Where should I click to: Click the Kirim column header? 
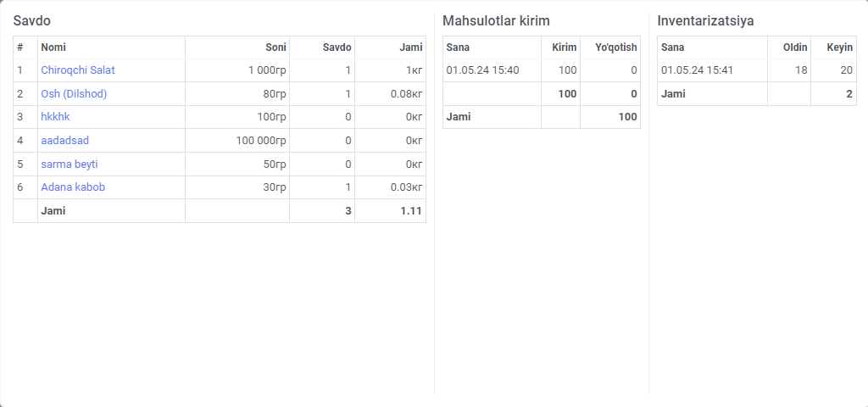click(x=564, y=47)
